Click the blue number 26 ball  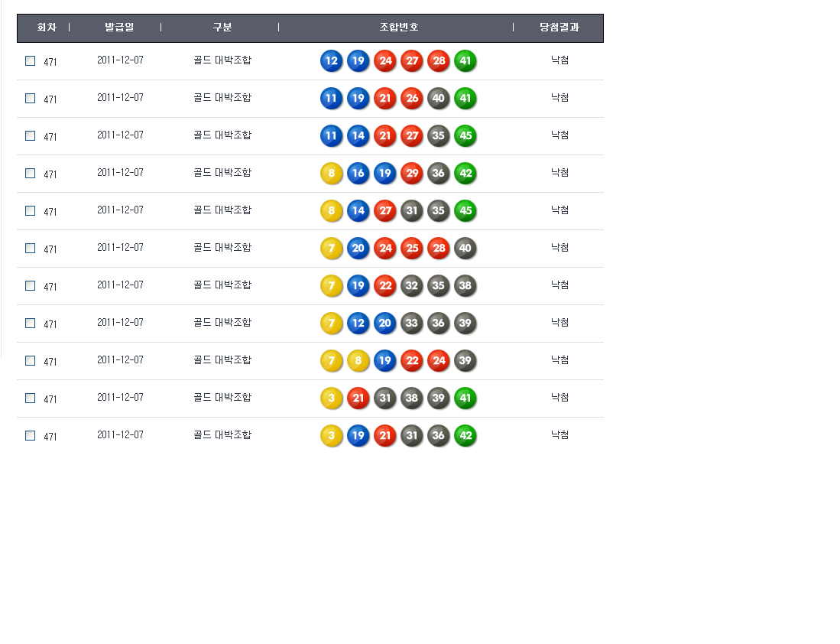pyautogui.click(x=411, y=99)
